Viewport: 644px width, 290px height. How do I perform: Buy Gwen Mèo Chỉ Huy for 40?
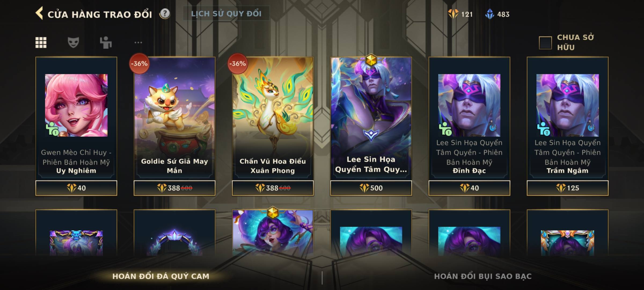point(76,188)
